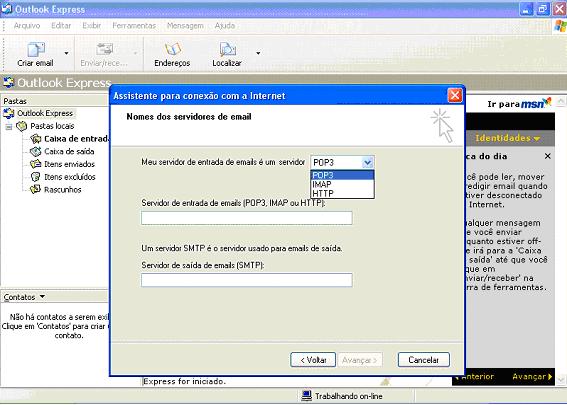Click the Itens enviados folder icon
The height and width of the screenshot is (405, 567).
pos(35,164)
